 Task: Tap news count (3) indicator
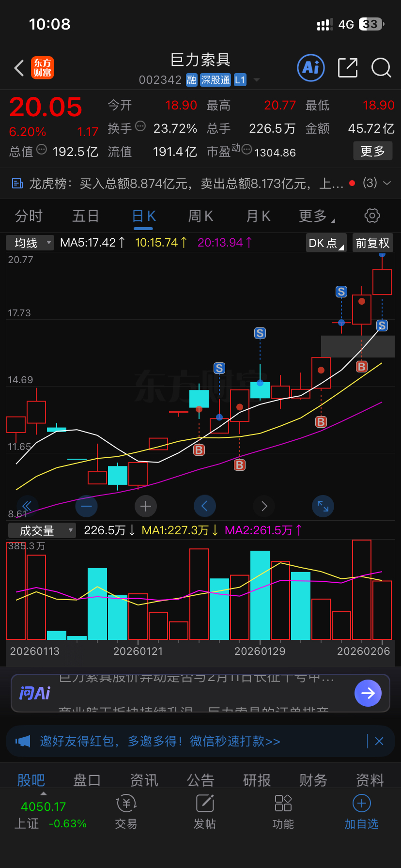click(x=370, y=183)
